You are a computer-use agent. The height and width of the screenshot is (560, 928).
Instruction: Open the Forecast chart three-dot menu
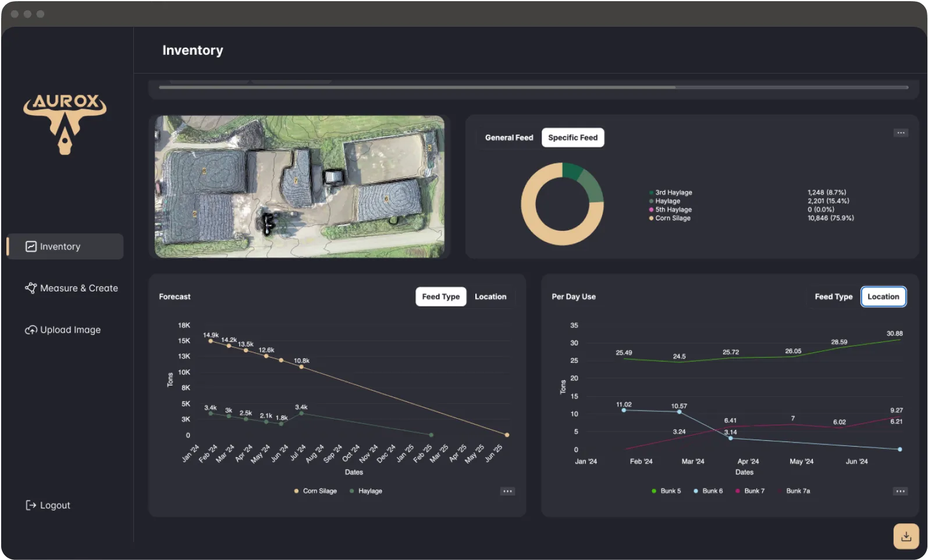click(507, 491)
